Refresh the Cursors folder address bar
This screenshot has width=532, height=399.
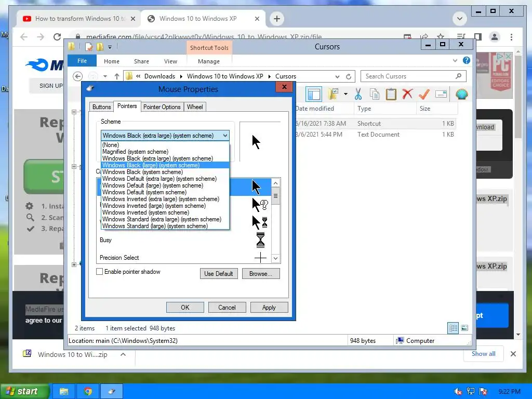coord(349,76)
